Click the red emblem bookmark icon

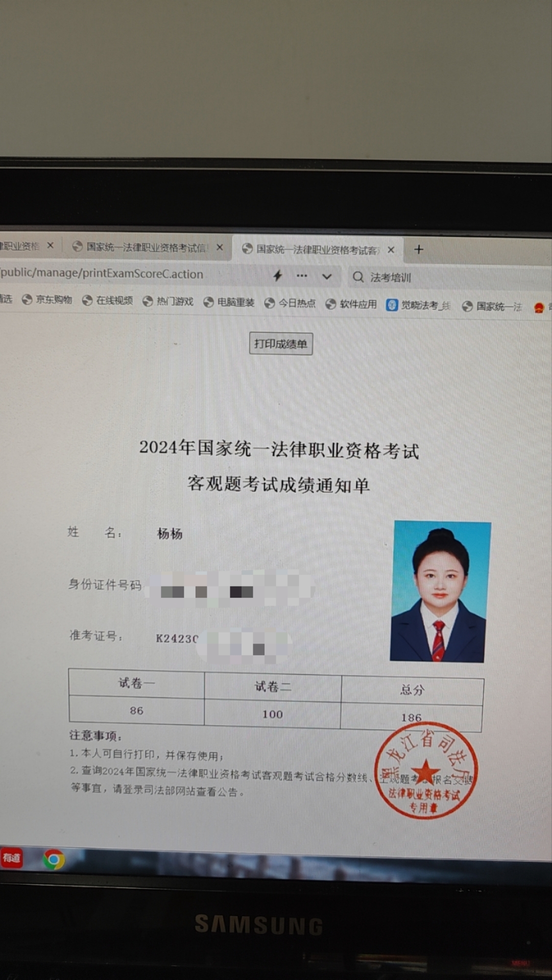(x=539, y=307)
